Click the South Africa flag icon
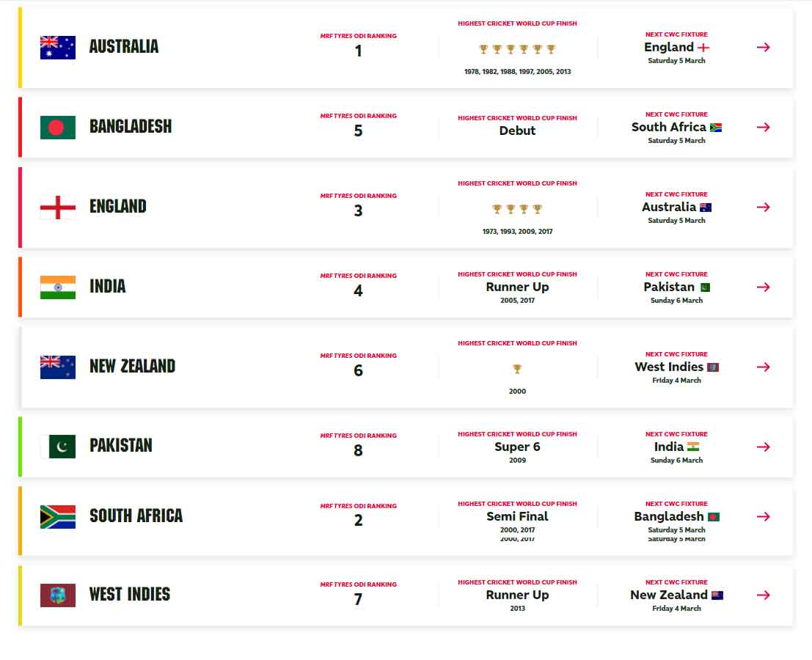 [57, 516]
